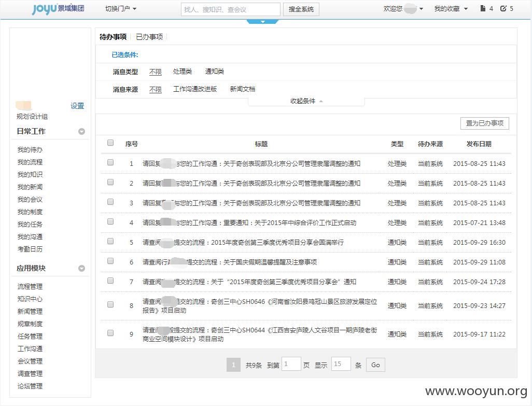The image size is (532, 406).
Task: Open 会议管理 module
Action: click(x=30, y=361)
